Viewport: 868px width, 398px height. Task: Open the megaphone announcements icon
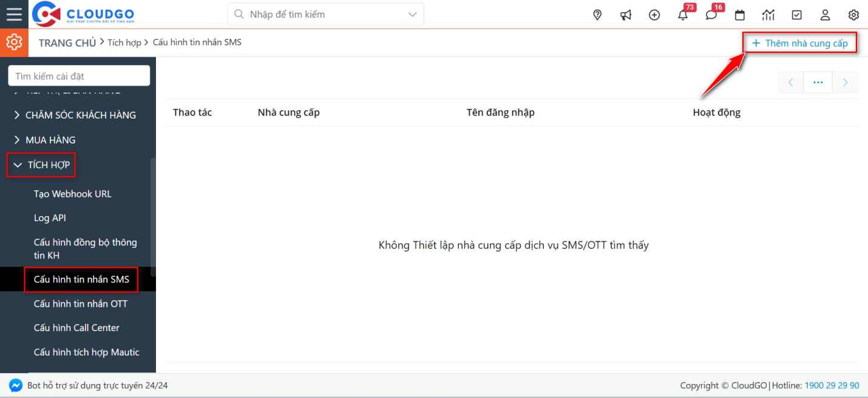[x=626, y=15]
